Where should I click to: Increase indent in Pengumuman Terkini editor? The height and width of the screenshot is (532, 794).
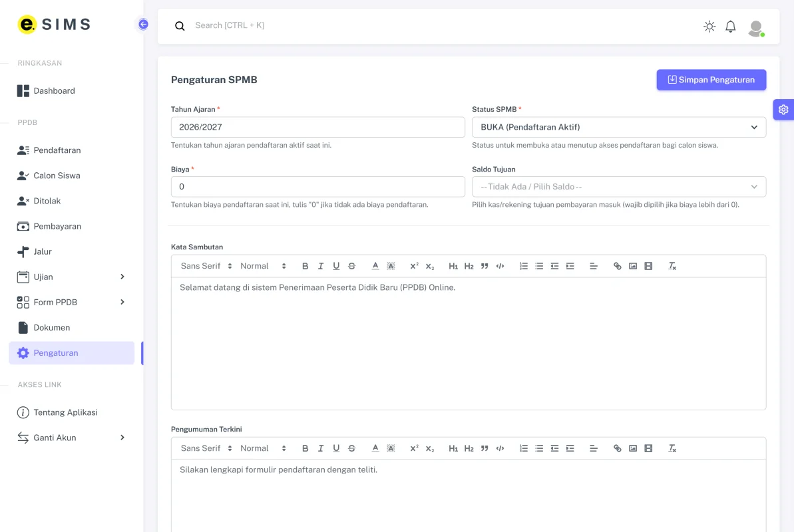coord(570,448)
